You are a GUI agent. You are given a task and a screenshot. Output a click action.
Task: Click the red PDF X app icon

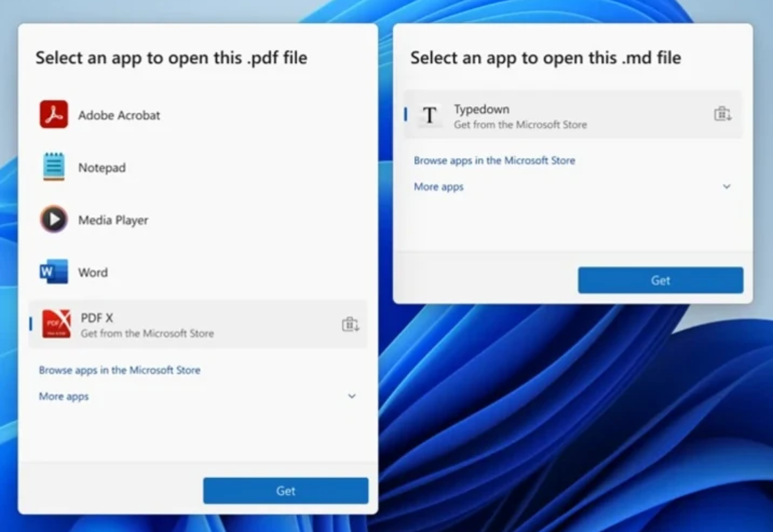pyautogui.click(x=56, y=324)
